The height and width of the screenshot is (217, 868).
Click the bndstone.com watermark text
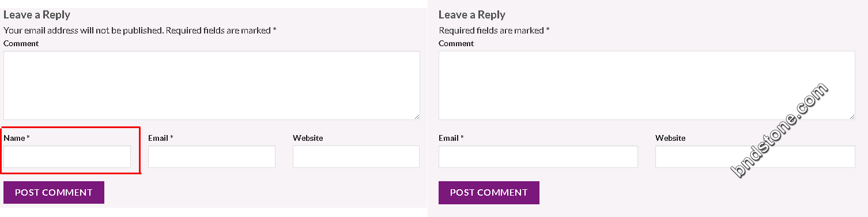pyautogui.click(x=779, y=130)
